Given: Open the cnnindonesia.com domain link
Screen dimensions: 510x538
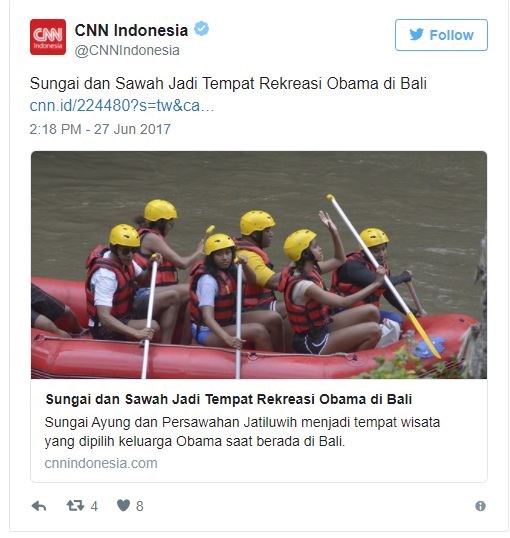Looking at the screenshot, I should click(x=101, y=463).
